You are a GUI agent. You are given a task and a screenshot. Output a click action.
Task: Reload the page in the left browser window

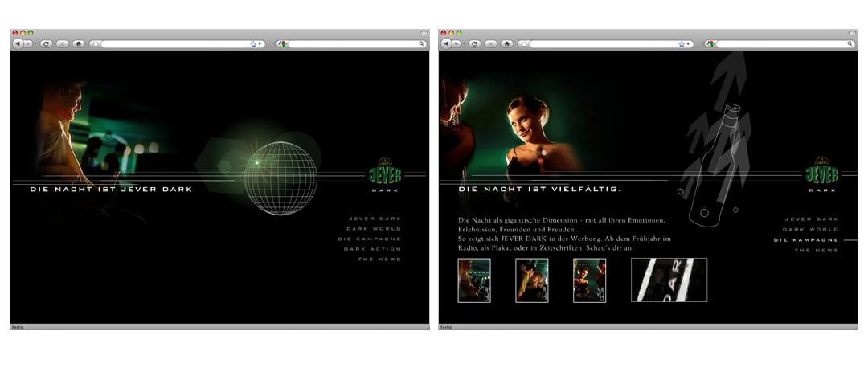pos(47,43)
